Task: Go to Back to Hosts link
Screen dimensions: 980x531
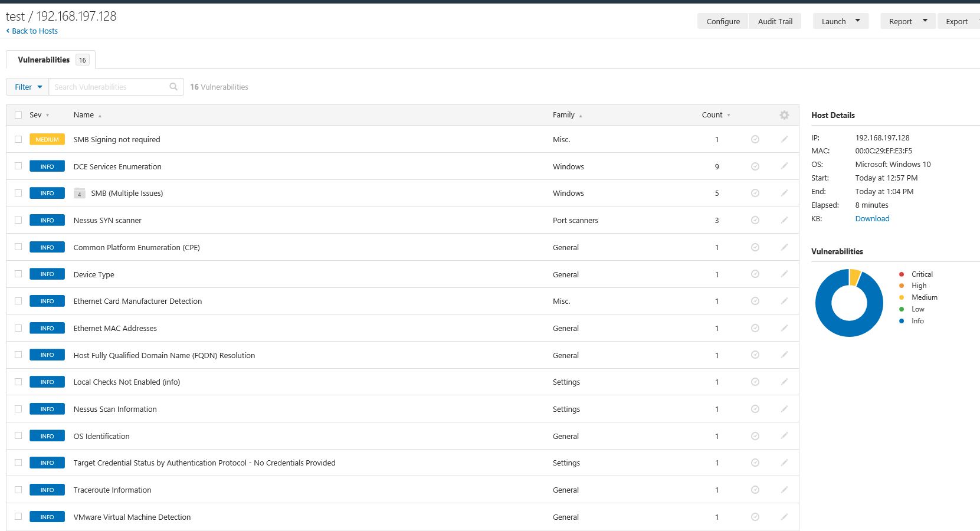Action: [34, 31]
